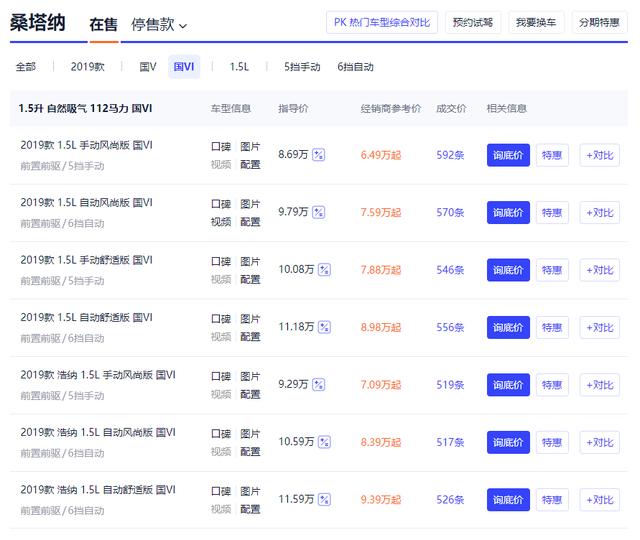Open 2019款 1.5L 自动风尚版 国VI
This screenshot has height=540, width=640.
coord(87,202)
